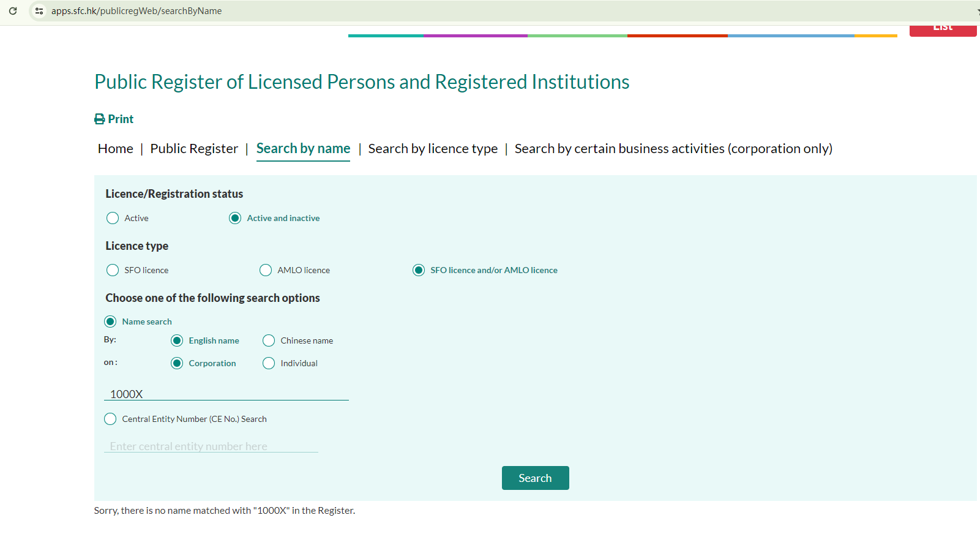Focus the central entity number input
The width and height of the screenshot is (980, 534).
[211, 446]
